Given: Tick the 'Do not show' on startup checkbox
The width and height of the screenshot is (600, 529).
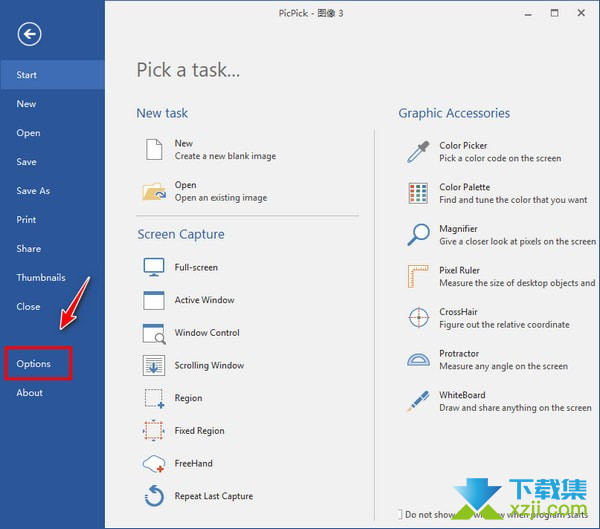Looking at the screenshot, I should pos(400,514).
